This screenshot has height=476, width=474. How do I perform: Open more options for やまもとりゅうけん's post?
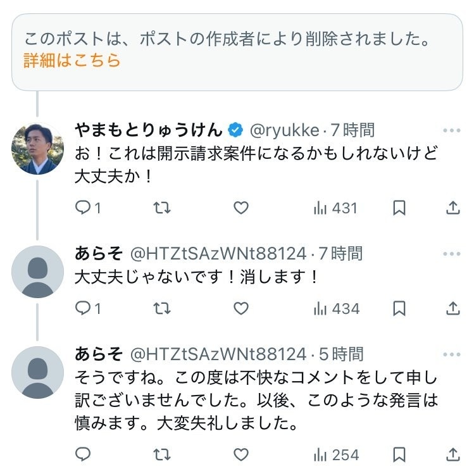452,130
